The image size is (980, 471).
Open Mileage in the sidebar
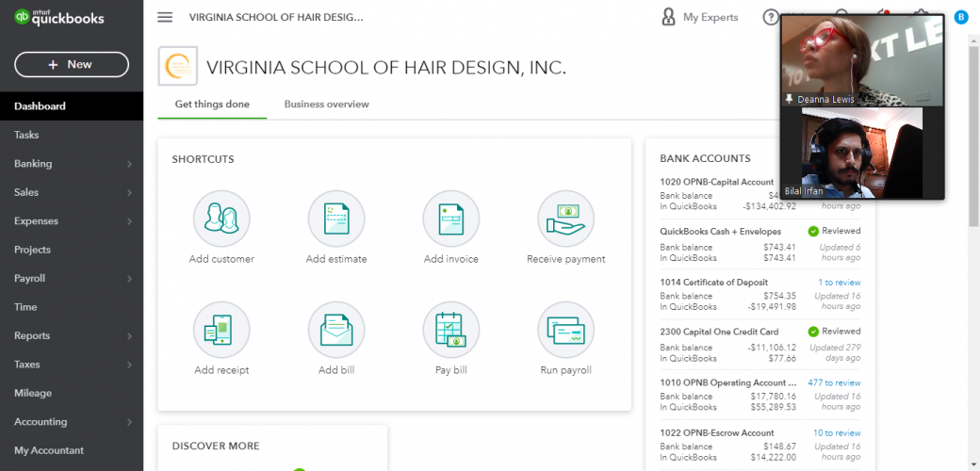pos(72,394)
